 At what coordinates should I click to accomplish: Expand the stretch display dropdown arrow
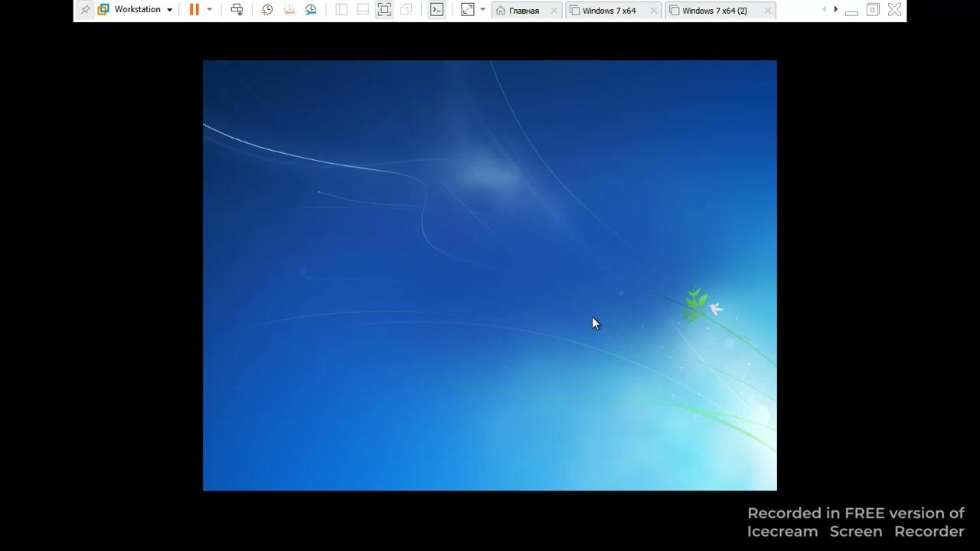[482, 10]
